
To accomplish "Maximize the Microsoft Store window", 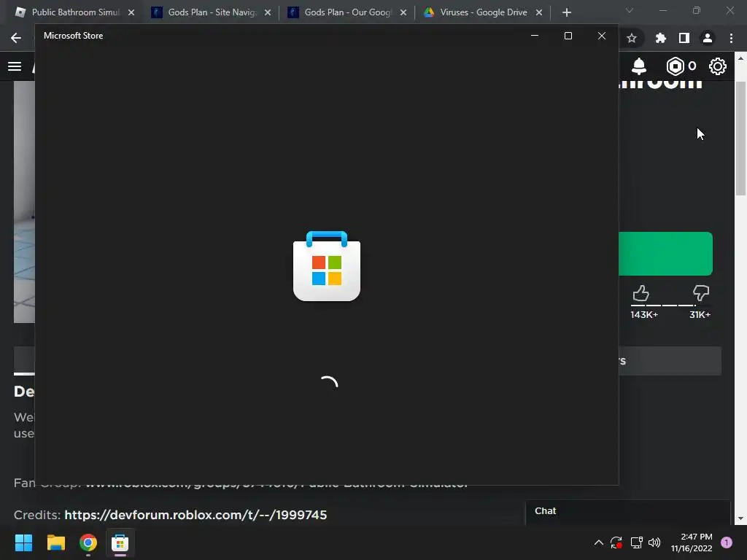I will [x=568, y=36].
